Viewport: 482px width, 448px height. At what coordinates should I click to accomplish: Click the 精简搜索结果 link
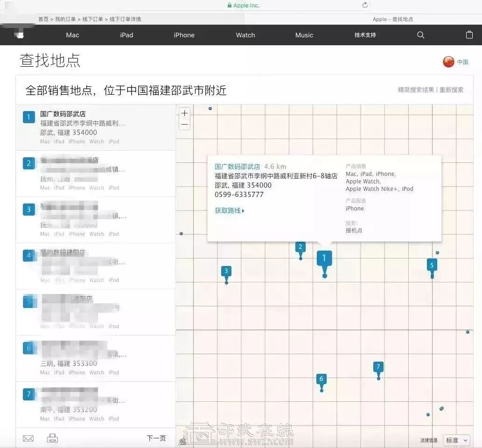click(x=416, y=90)
